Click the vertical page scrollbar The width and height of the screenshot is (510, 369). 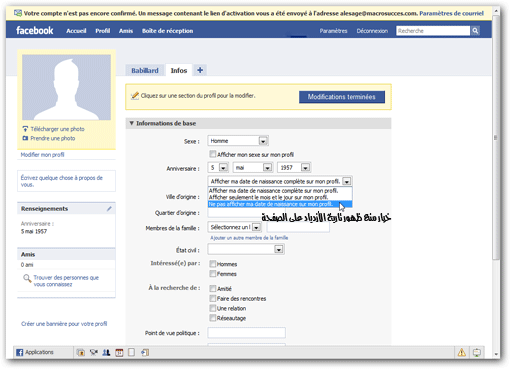496,137
